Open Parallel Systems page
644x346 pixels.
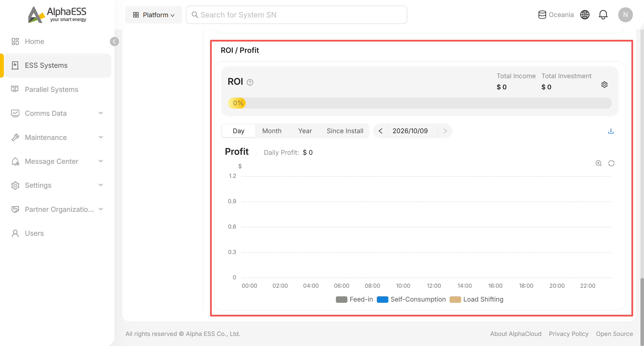click(x=58, y=89)
